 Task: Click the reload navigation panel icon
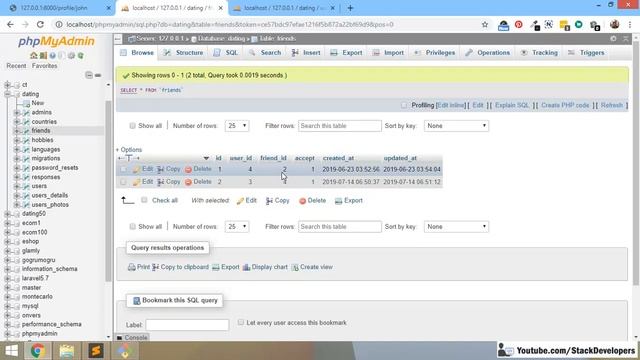pyautogui.click(x=81, y=56)
